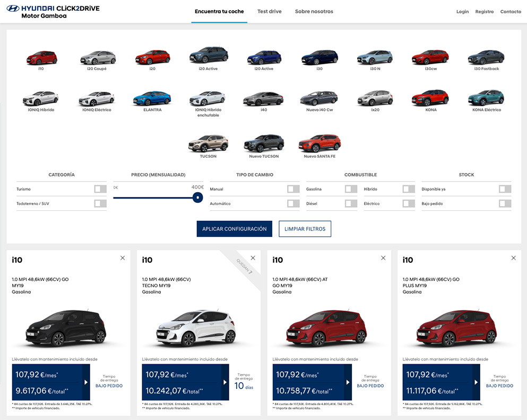Select the red i10 car model icon
Screen dimensions: 527x420
[41, 57]
